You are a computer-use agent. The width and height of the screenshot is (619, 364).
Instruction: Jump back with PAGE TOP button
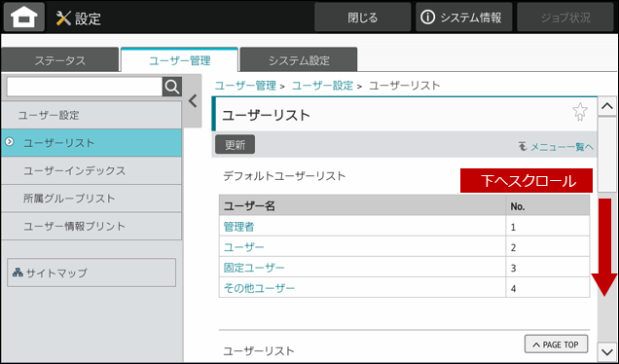click(x=556, y=345)
